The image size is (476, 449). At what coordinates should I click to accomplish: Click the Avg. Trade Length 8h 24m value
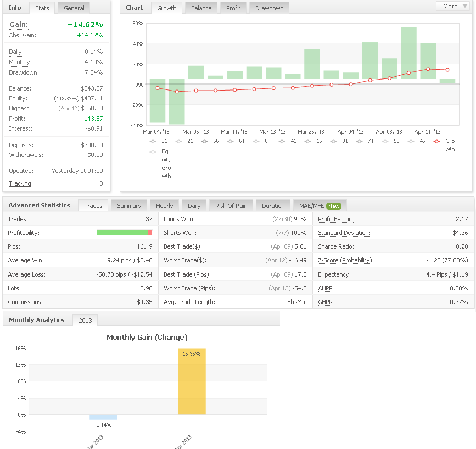pyautogui.click(x=297, y=302)
